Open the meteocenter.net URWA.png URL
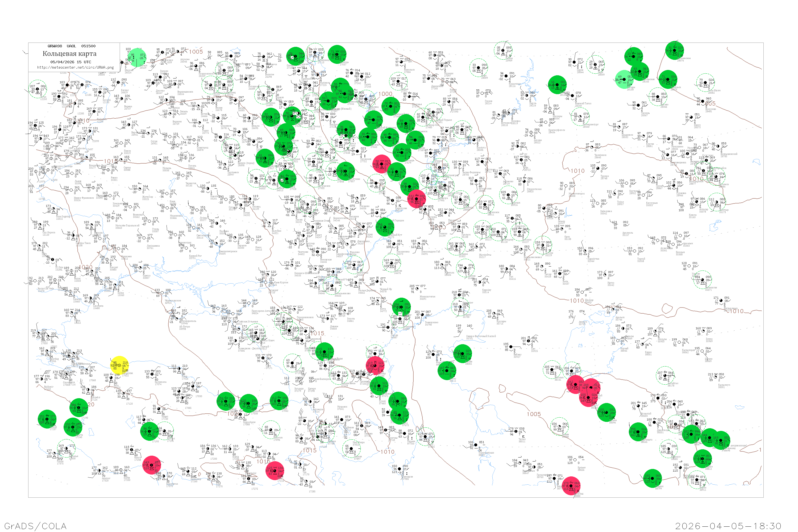798x532 pixels. pyautogui.click(x=75, y=68)
